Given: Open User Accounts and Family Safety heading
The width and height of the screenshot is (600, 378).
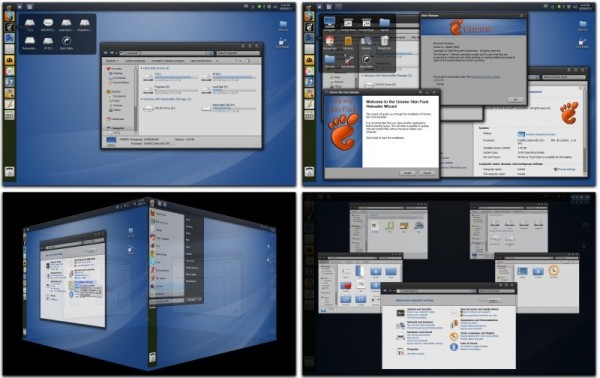Looking at the screenshot, I should pyautogui.click(x=479, y=309).
